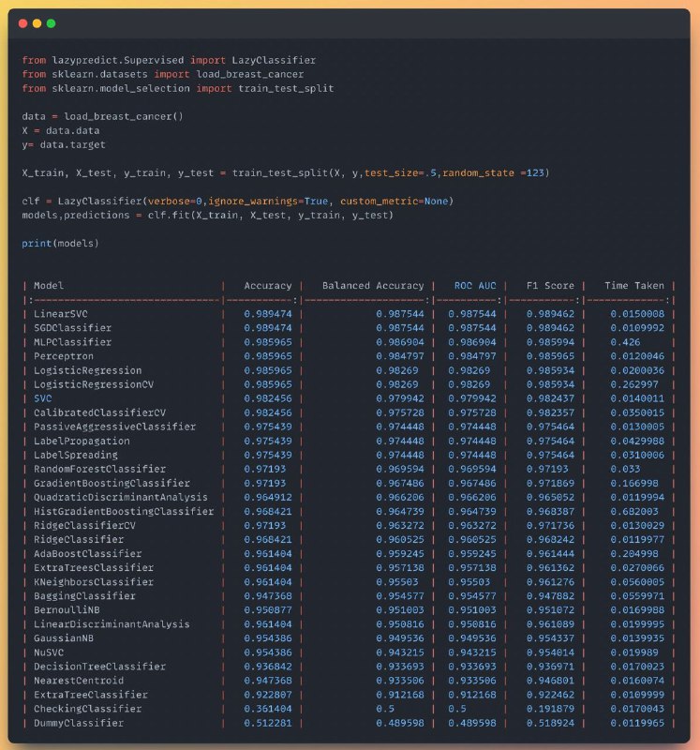Click the F1 Score column header
The width and height of the screenshot is (700, 750).
click(x=550, y=286)
